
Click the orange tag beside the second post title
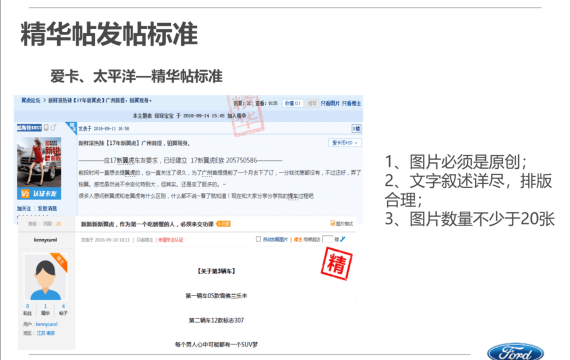tap(224, 224)
